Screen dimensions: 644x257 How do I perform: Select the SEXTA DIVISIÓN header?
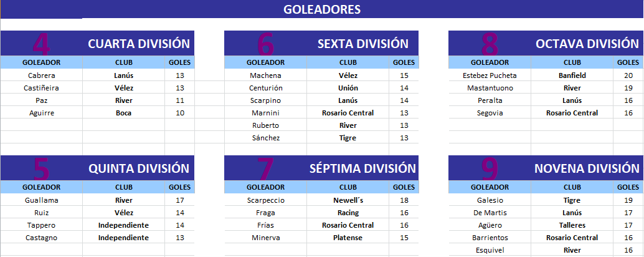click(x=321, y=43)
